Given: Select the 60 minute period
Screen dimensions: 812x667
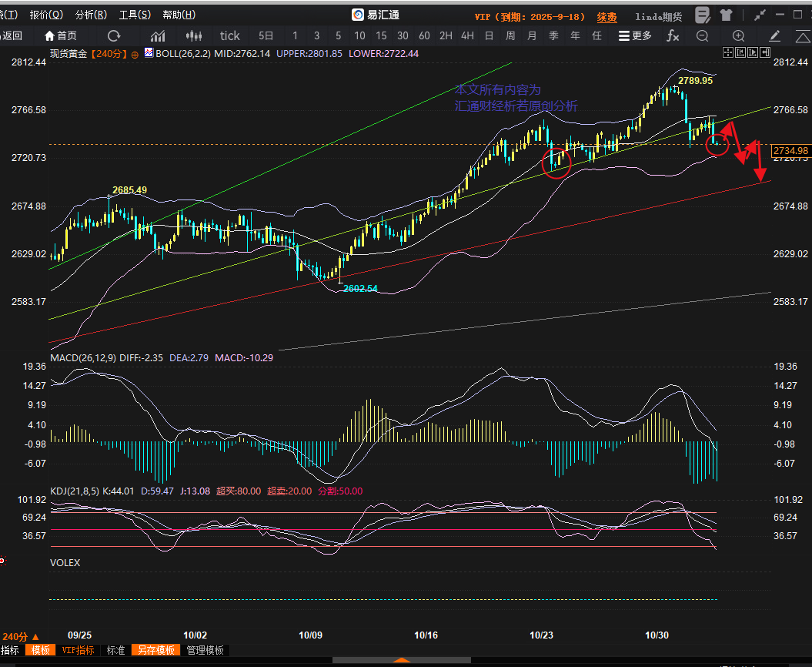Looking at the screenshot, I should click(424, 35).
